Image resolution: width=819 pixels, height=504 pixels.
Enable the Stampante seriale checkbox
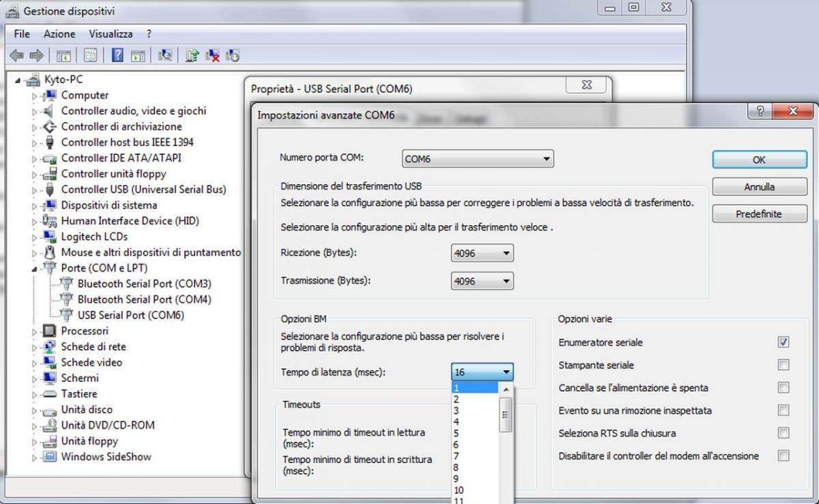coord(783,365)
